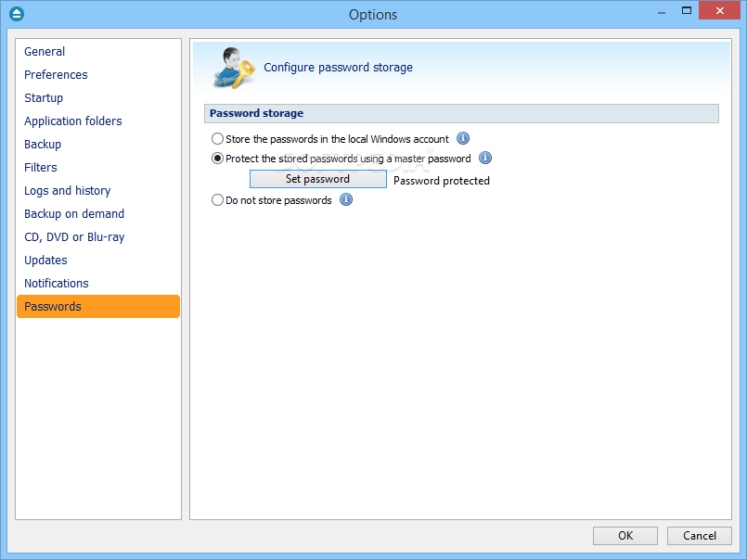Go to the Updates section
747x560 pixels.
click(98, 260)
